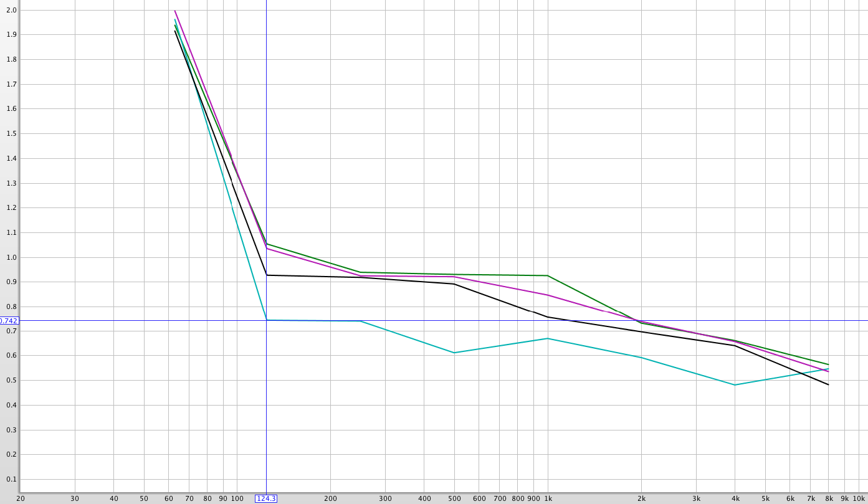
Task: Select the green curve's vertex at 1k
Action: click(x=548, y=275)
